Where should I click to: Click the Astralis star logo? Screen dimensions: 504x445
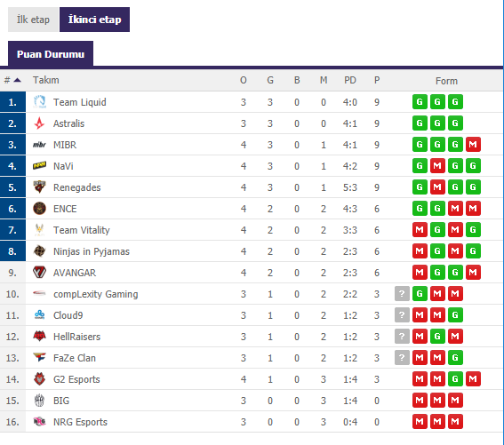click(39, 123)
